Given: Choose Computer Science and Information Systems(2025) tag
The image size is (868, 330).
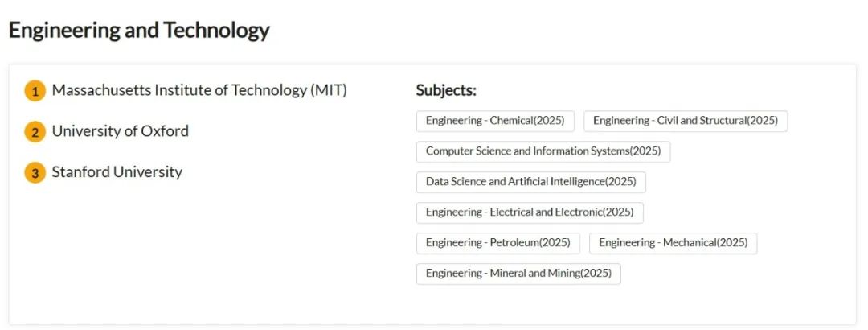Looking at the screenshot, I should 543,151.
